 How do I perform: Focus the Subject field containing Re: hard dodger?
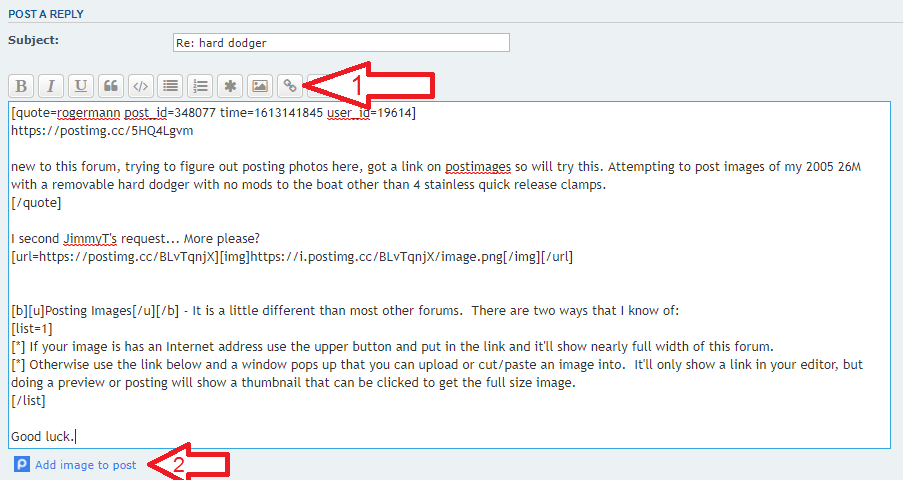tap(341, 43)
